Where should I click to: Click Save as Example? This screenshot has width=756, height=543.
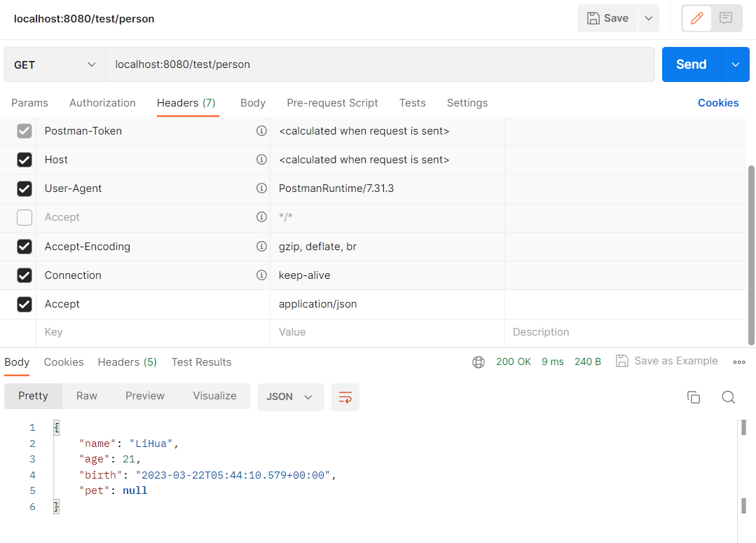pyautogui.click(x=667, y=362)
